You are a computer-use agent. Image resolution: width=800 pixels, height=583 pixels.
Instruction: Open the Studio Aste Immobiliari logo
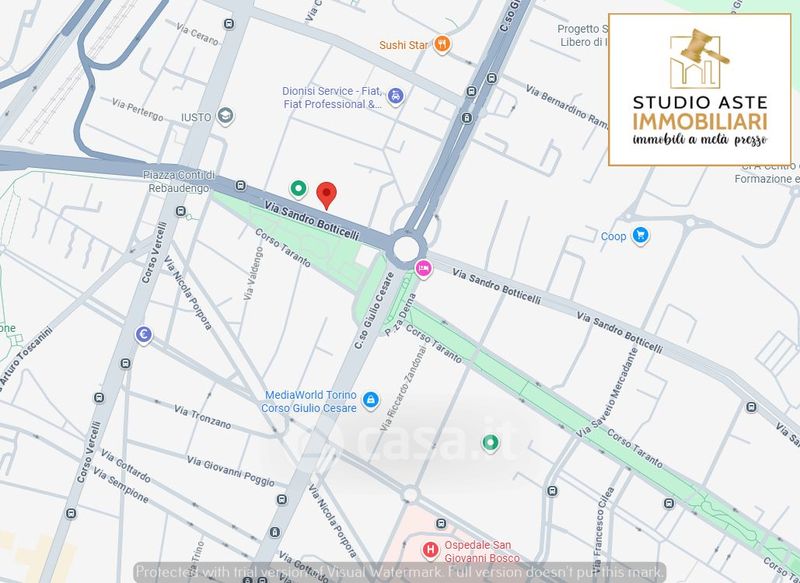click(x=699, y=89)
